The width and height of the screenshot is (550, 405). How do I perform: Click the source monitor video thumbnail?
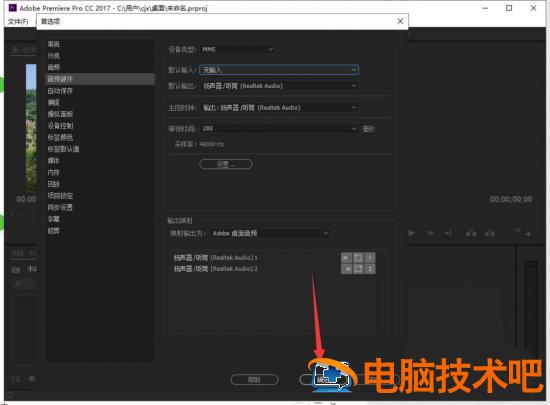[x=31, y=128]
